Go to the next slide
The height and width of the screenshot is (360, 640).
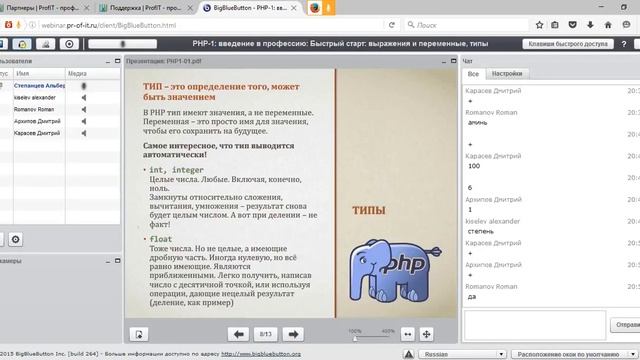pyautogui.click(x=293, y=334)
